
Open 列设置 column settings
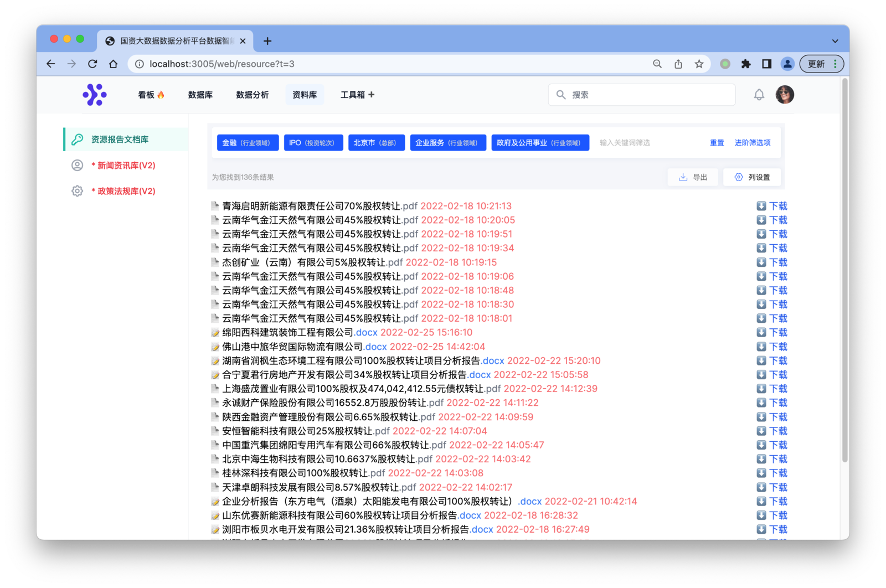(752, 177)
